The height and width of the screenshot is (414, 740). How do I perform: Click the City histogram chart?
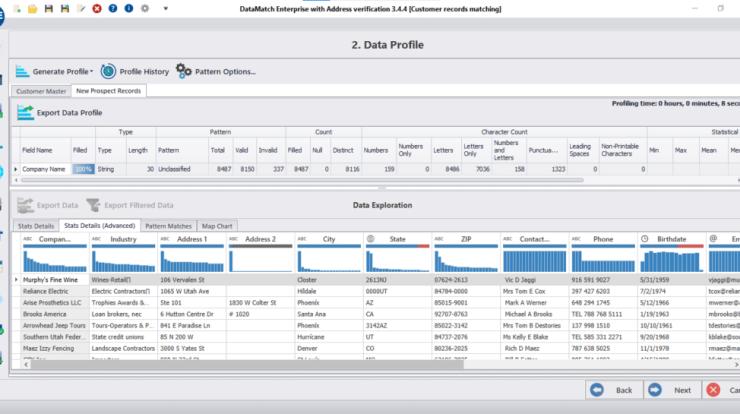click(x=329, y=261)
